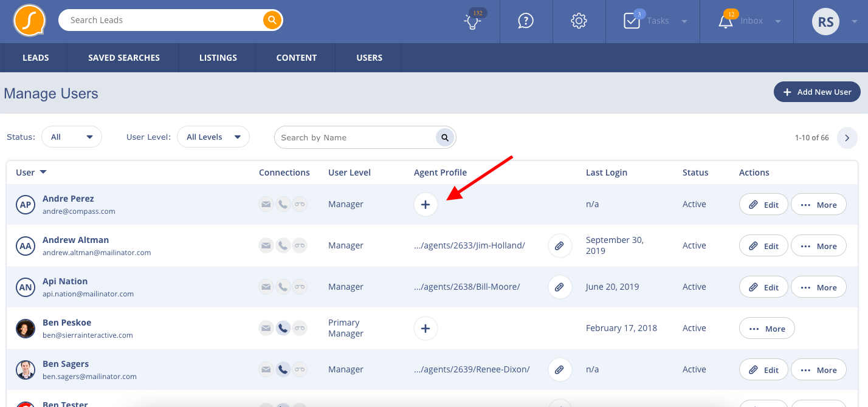Click paperclip next to Jim-Holland profile link

(x=560, y=246)
